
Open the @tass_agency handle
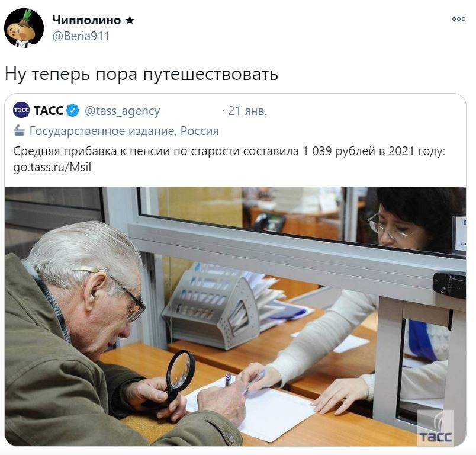(122, 111)
